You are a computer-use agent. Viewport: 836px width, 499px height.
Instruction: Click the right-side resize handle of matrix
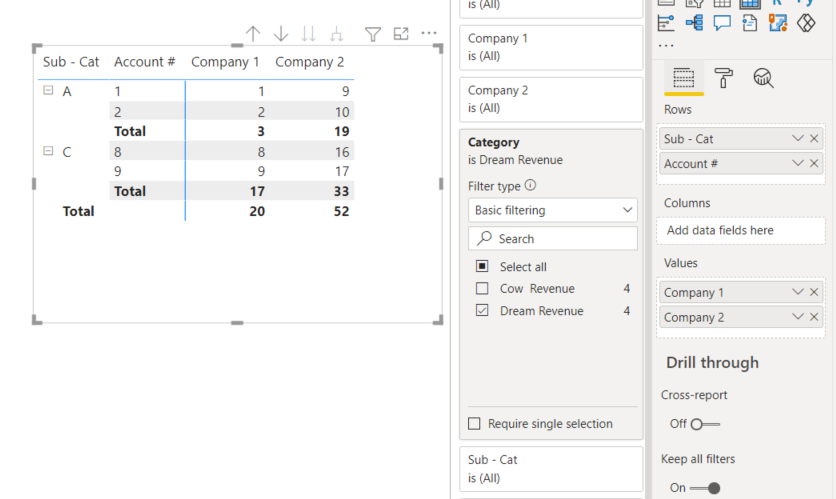click(441, 183)
